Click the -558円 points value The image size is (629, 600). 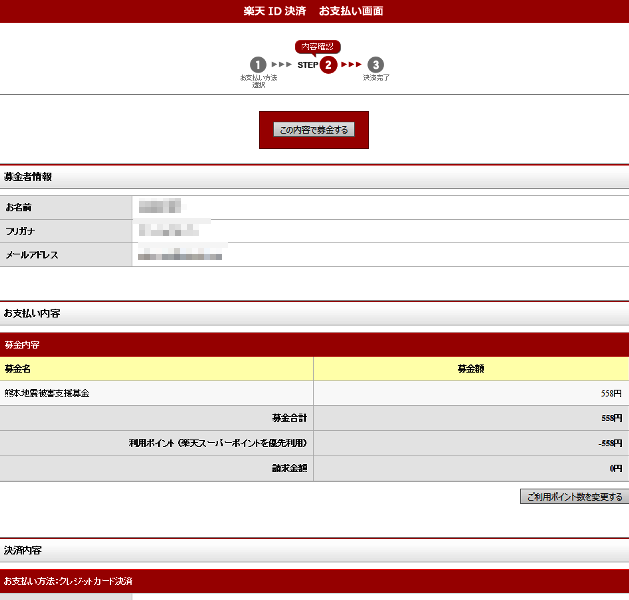pyautogui.click(x=610, y=443)
